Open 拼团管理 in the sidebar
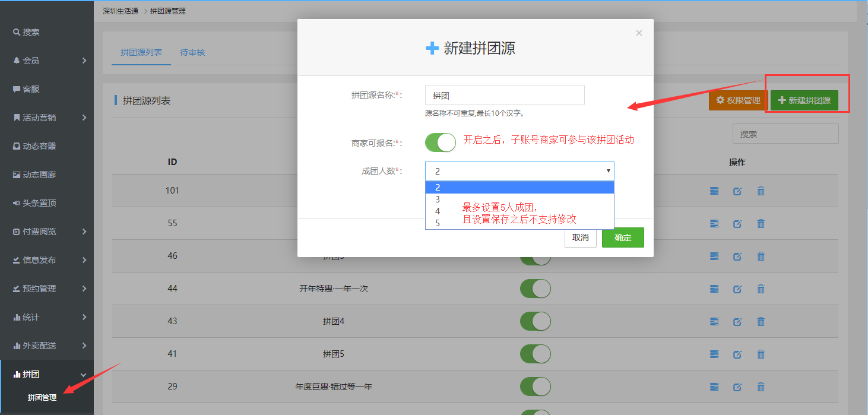Viewport: 868px width, 415px height. point(42,398)
